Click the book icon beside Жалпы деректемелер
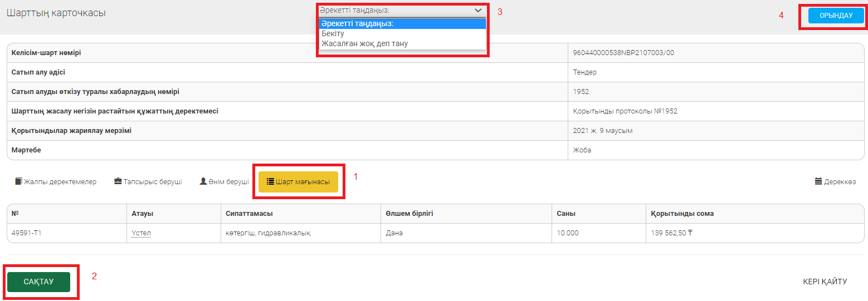 [18, 181]
